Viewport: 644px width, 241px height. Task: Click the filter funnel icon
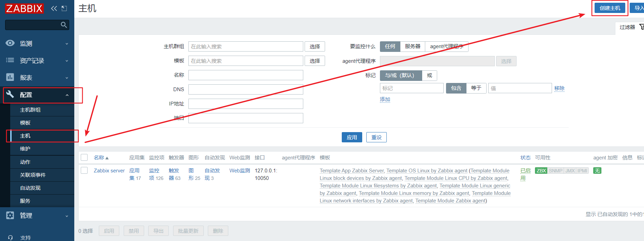[x=642, y=27]
